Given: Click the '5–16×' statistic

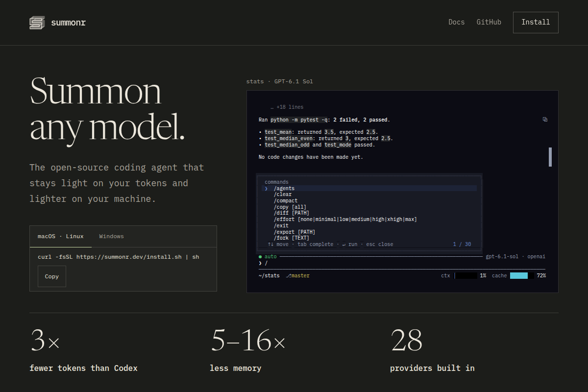Looking at the screenshot, I should click(248, 340).
